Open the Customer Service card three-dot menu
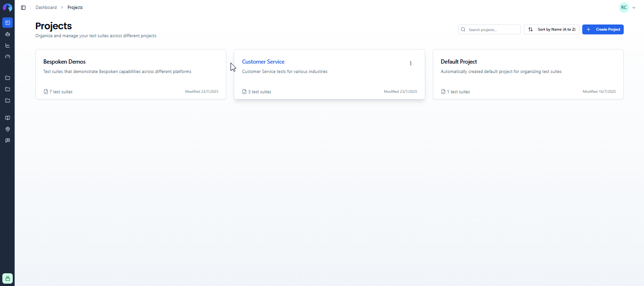This screenshot has height=286, width=644. click(411, 63)
